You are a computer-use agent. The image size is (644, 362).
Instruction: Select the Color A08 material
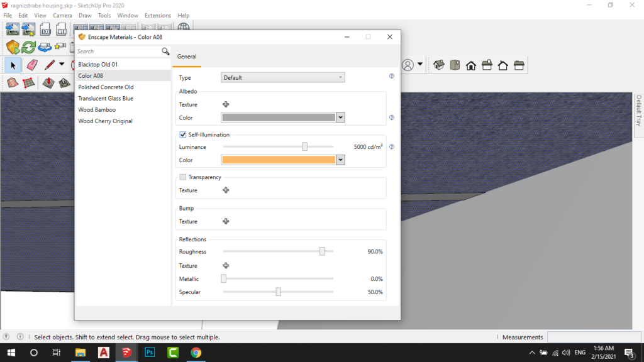click(123, 76)
